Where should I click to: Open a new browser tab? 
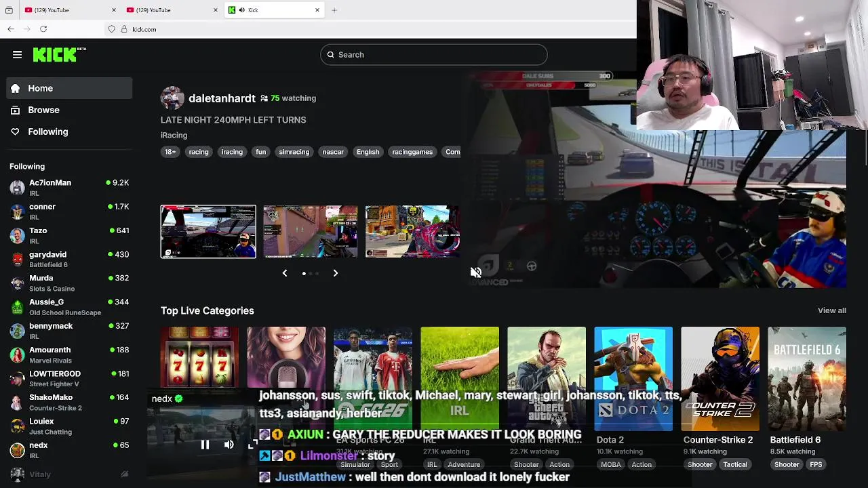click(x=334, y=10)
